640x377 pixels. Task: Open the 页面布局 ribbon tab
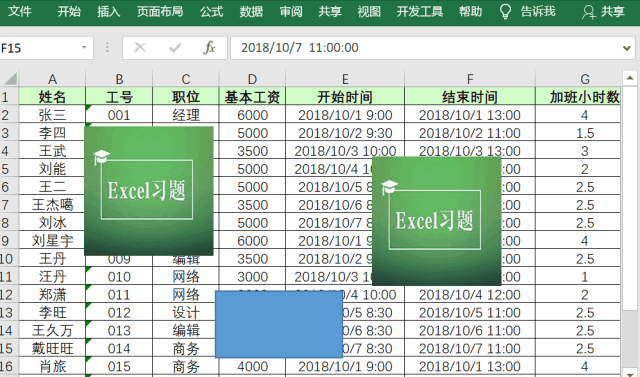coord(160,11)
